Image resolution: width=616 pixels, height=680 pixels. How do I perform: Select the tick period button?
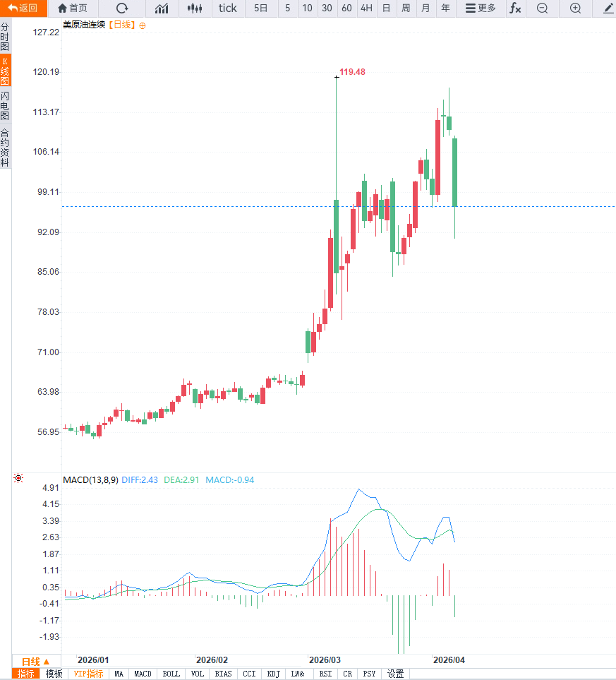click(x=228, y=8)
